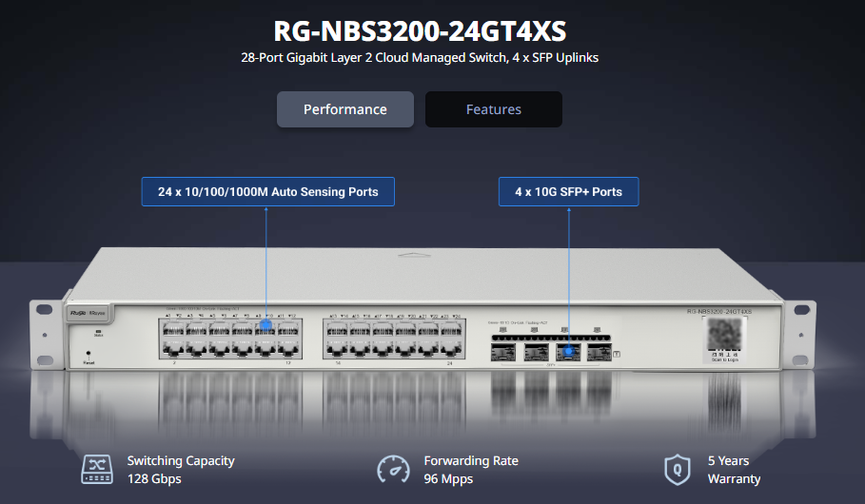Click the QR code on the switch

coord(724,335)
